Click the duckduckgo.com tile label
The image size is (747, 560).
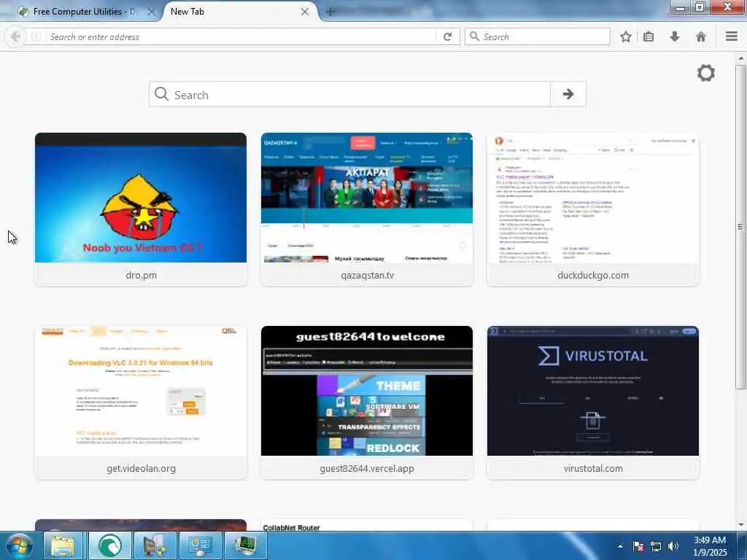[x=592, y=275]
